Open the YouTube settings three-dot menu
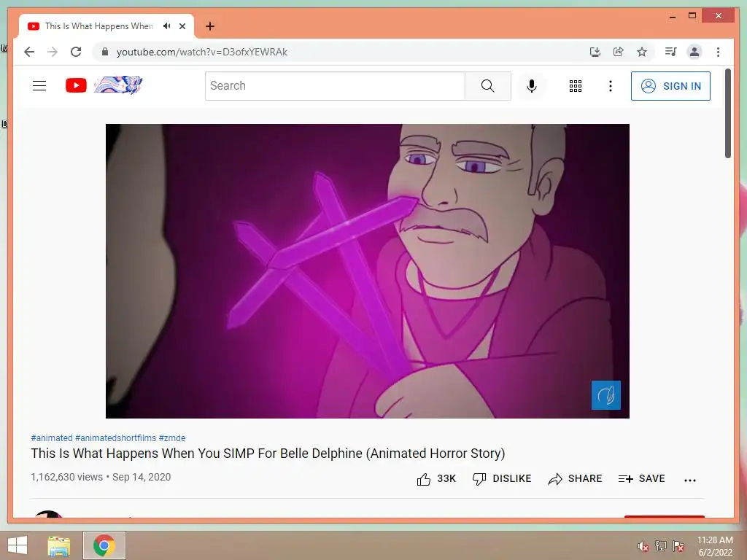 (x=611, y=86)
